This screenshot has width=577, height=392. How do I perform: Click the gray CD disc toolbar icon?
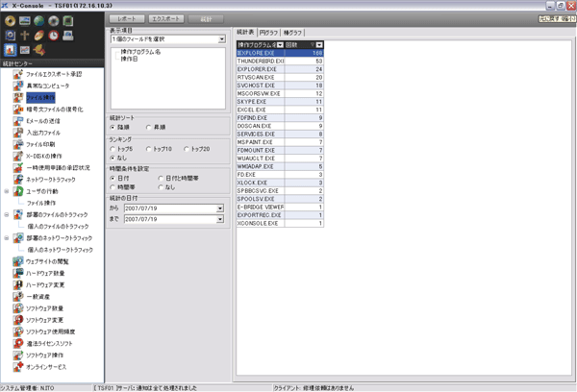pos(53,21)
